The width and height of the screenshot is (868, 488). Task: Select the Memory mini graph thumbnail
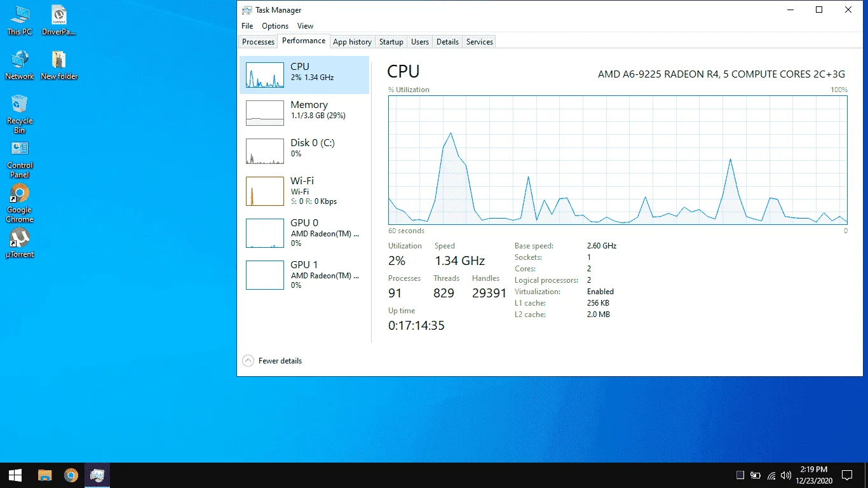click(x=265, y=113)
